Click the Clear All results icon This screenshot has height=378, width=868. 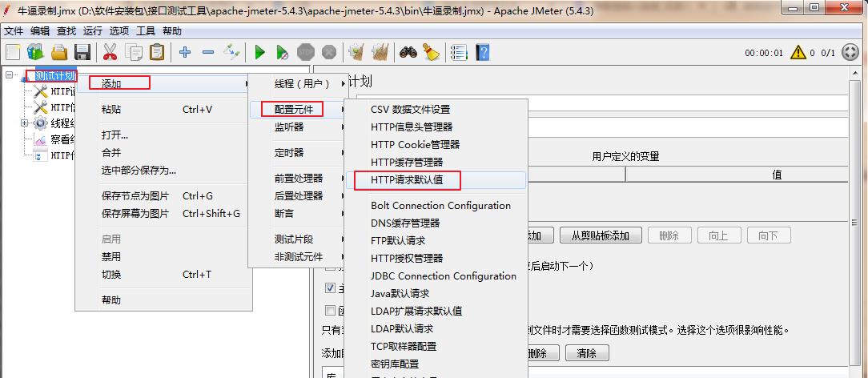point(380,53)
